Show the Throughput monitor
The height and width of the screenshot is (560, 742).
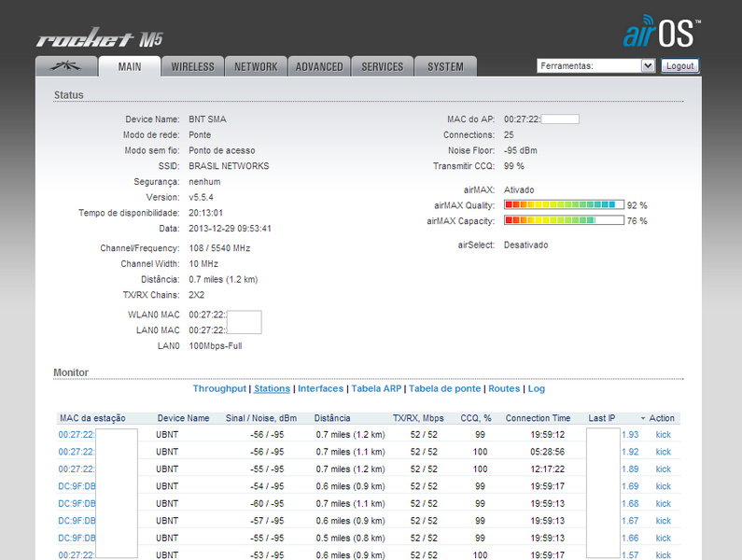[x=219, y=388]
